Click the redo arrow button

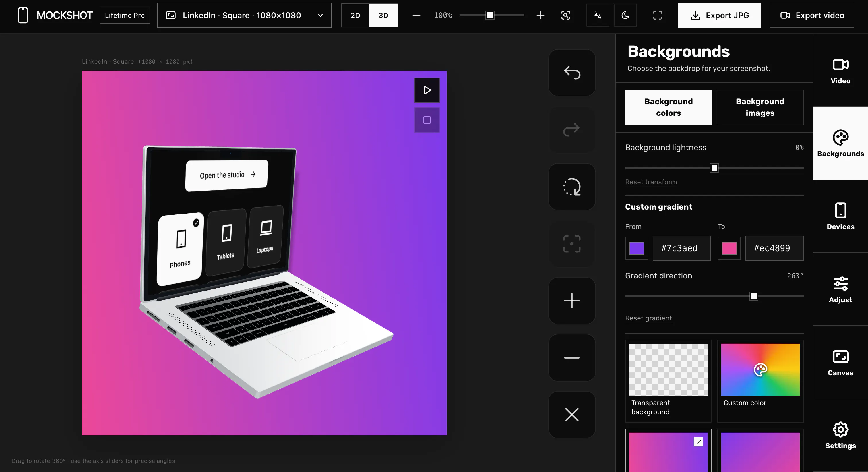tap(572, 129)
